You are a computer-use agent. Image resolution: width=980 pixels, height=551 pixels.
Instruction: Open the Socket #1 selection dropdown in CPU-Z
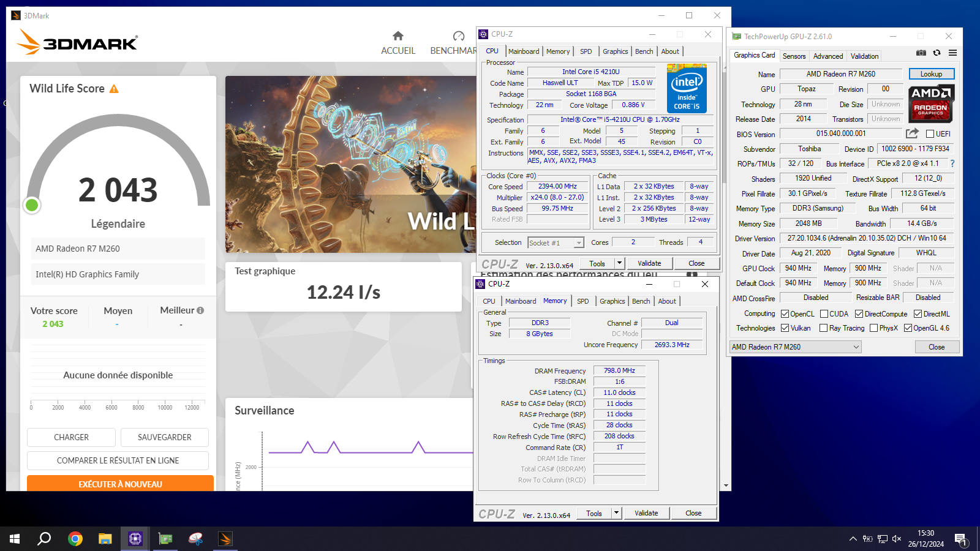pos(556,243)
